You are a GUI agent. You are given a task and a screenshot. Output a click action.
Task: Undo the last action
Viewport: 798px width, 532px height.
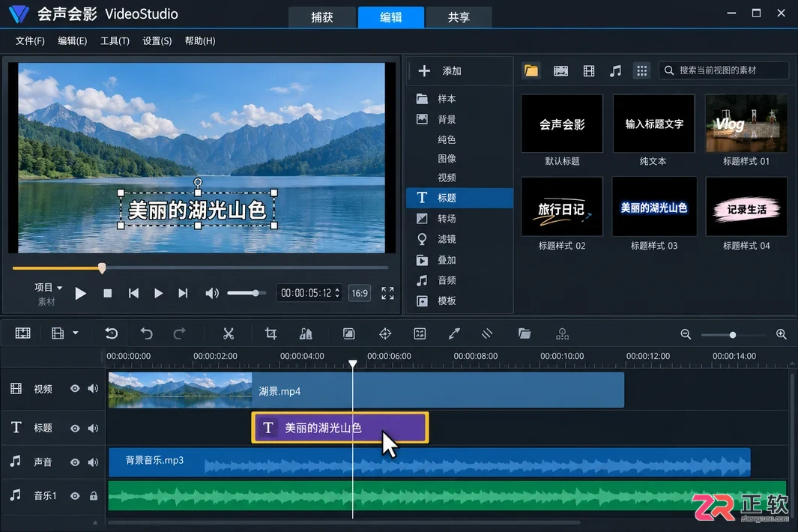(147, 333)
